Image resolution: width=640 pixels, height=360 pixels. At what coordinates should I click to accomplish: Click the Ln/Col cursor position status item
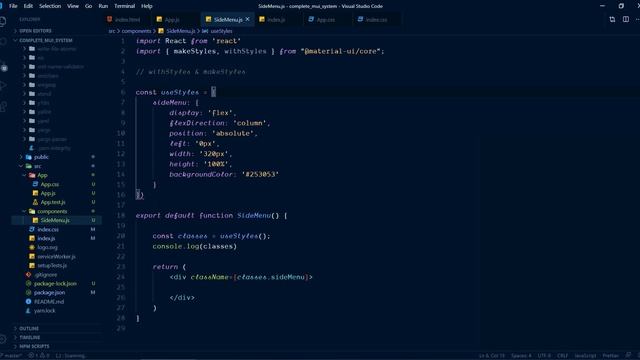pyautogui.click(x=491, y=356)
